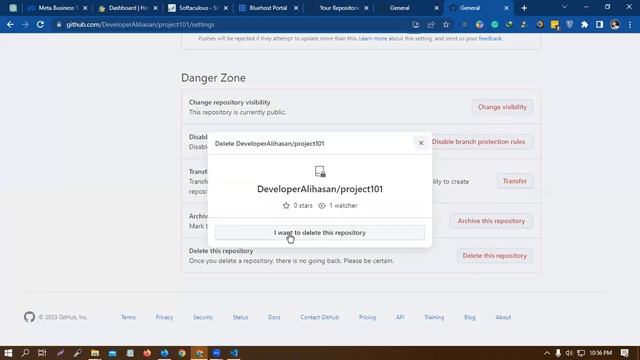Open API footer link

click(x=400, y=317)
